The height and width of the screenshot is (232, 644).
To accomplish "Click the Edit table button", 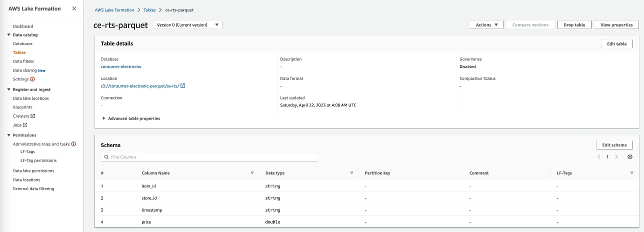I will click(x=616, y=43).
